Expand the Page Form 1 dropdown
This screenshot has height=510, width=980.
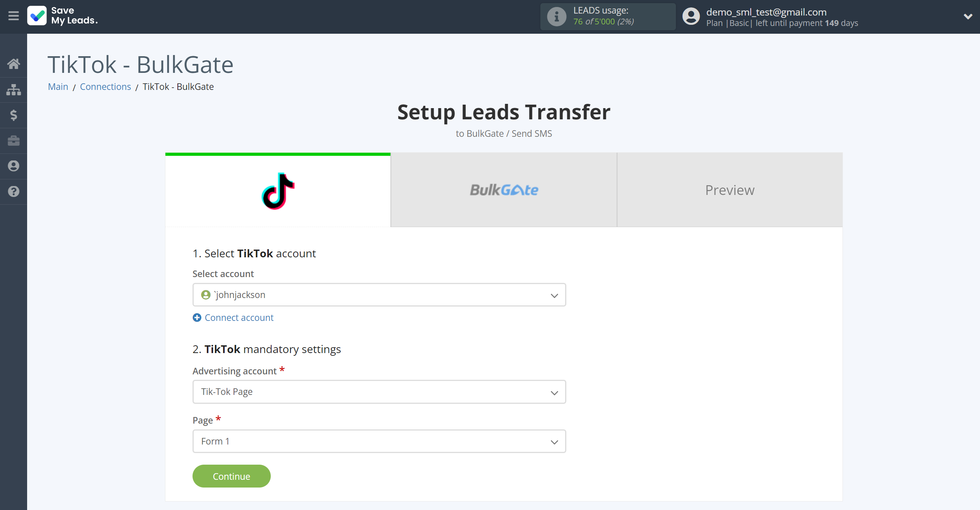[x=554, y=441]
